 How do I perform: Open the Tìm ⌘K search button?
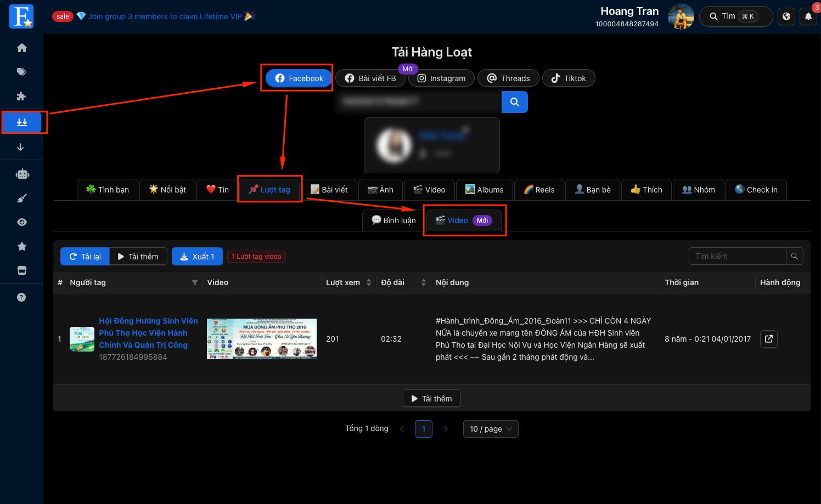pos(736,16)
